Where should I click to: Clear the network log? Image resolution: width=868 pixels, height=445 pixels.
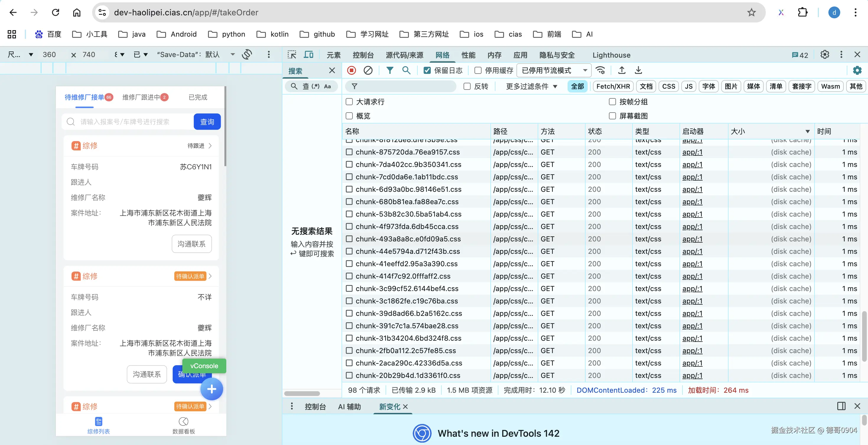click(x=368, y=70)
